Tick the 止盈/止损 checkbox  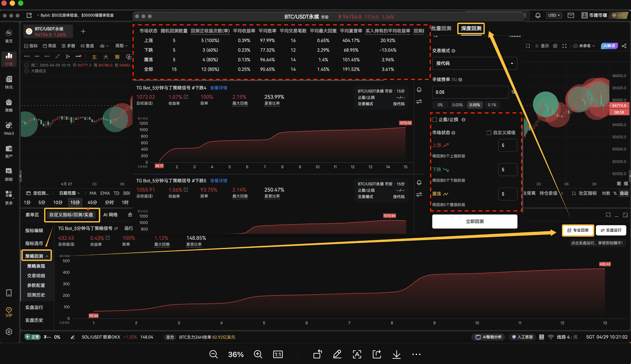point(435,120)
